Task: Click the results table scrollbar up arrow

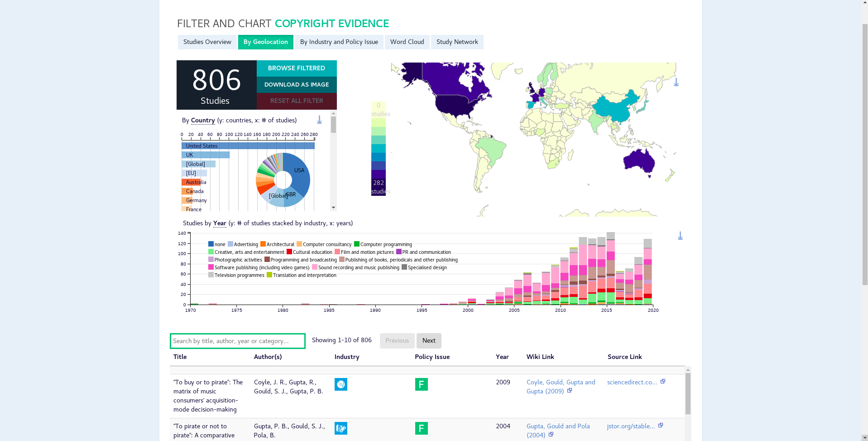Action: pyautogui.click(x=688, y=370)
